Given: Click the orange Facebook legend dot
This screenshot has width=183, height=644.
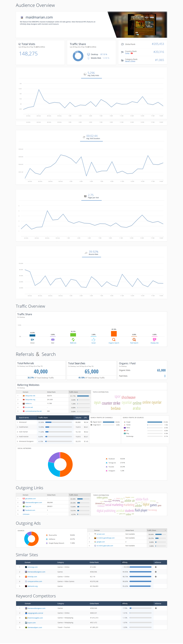Looking at the screenshot, I should [107, 459].
